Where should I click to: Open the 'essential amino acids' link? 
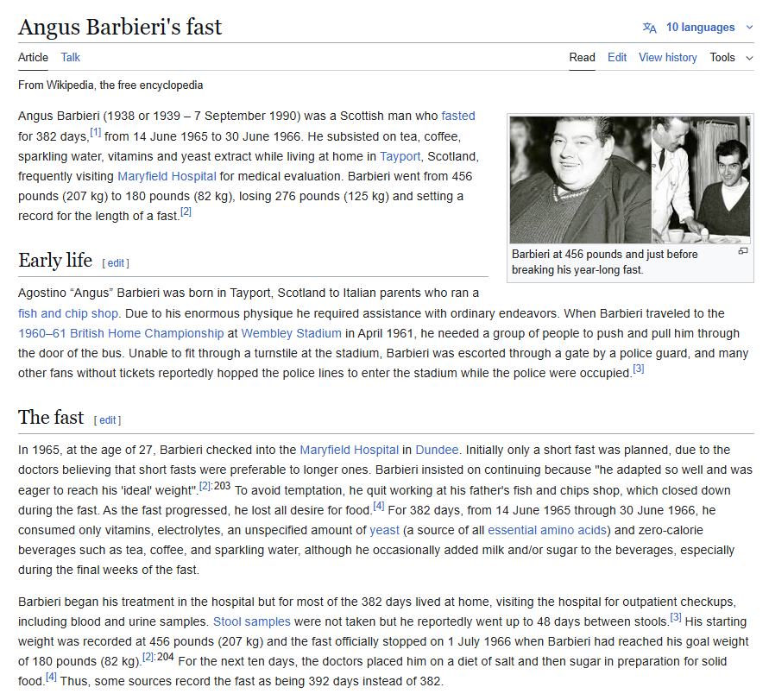[547, 530]
